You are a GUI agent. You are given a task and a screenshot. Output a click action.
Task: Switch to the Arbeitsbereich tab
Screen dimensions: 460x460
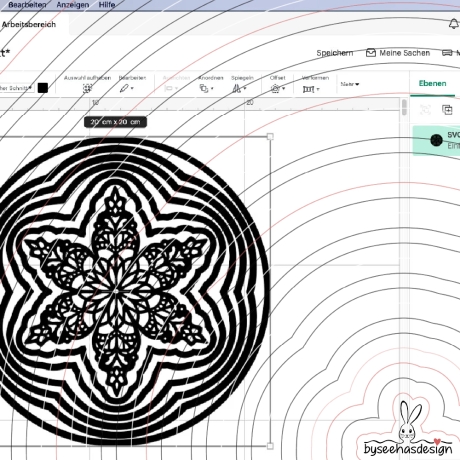click(x=29, y=24)
